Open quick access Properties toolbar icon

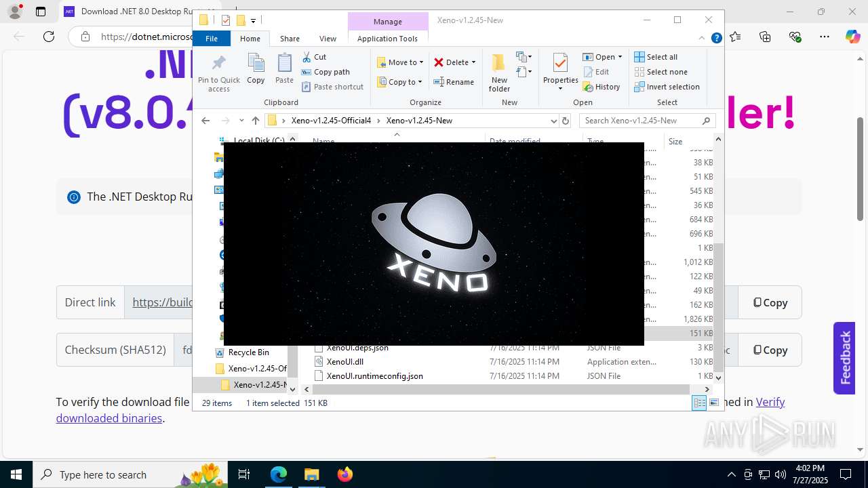pos(226,20)
